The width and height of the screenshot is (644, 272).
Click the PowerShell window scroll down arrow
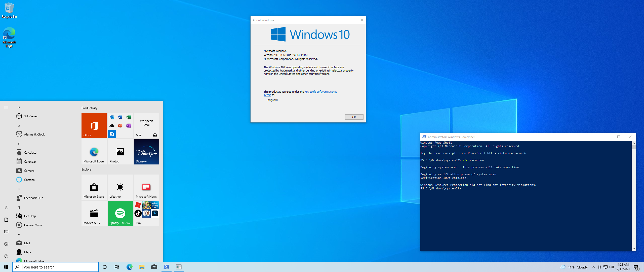pyautogui.click(x=634, y=249)
